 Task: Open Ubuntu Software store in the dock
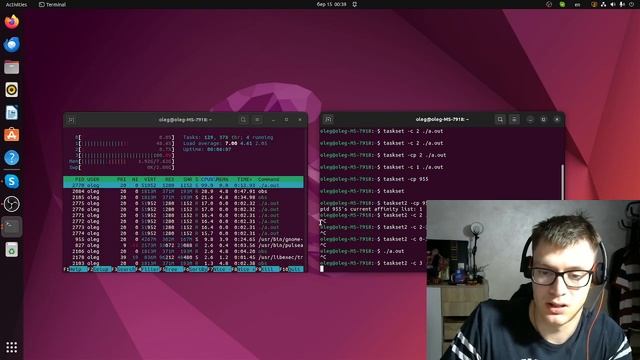(11, 135)
